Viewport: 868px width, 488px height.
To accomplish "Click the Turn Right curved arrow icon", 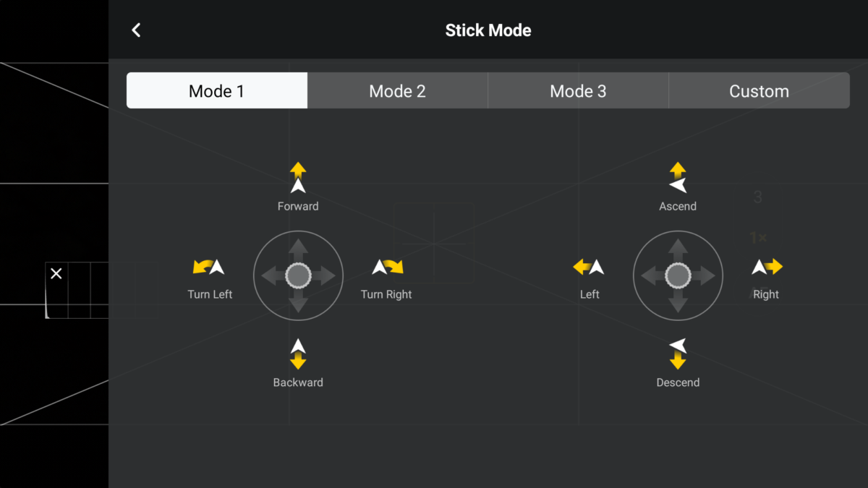I will click(x=388, y=267).
